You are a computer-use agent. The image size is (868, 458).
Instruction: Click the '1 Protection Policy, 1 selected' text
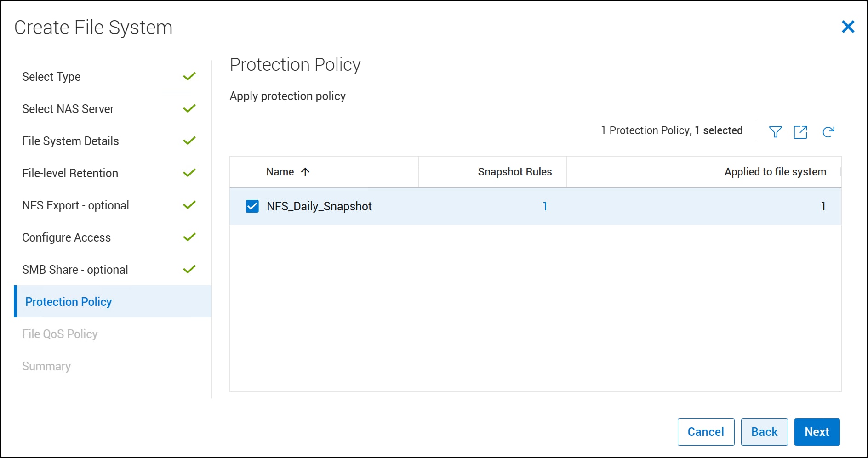pyautogui.click(x=672, y=130)
